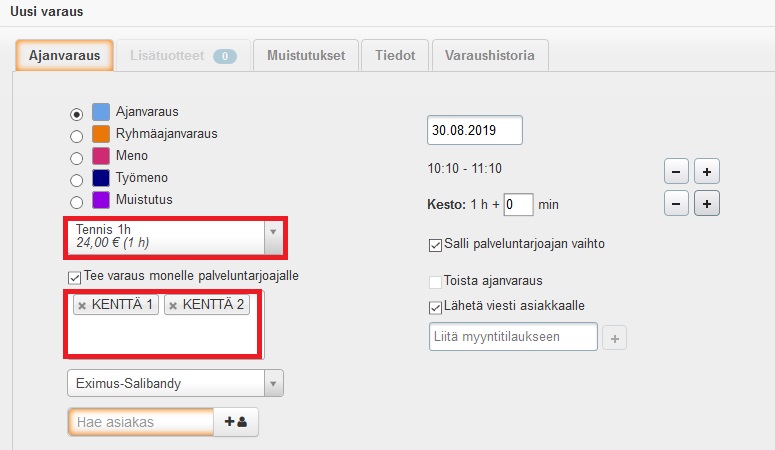Screen dimensions: 775x450
Task: Open the Muistutukset tab
Action: [x=306, y=55]
